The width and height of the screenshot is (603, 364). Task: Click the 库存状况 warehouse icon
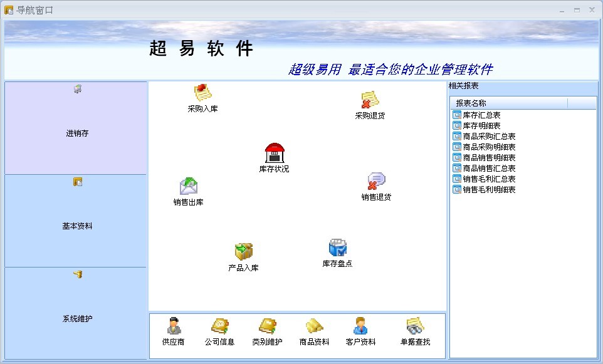click(x=275, y=153)
